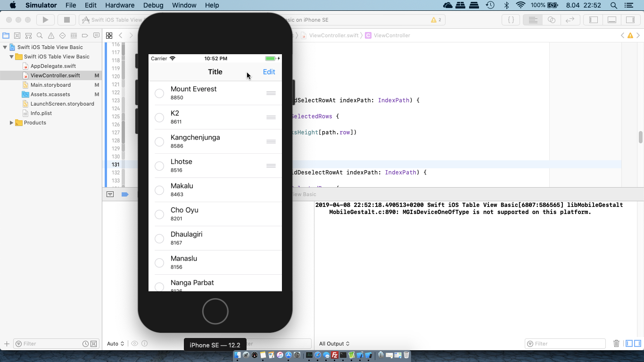Click the Run (play) button in Xcode
644x362 pixels.
45,20
